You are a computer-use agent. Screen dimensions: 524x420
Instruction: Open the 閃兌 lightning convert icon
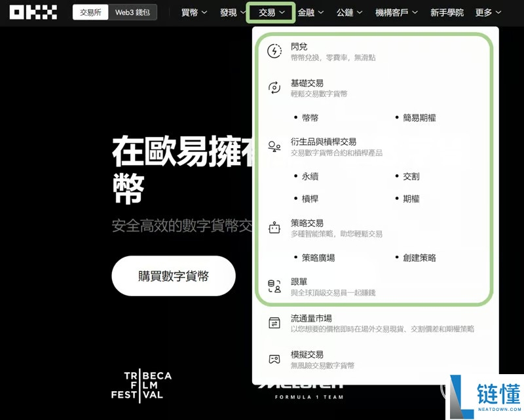pos(274,51)
